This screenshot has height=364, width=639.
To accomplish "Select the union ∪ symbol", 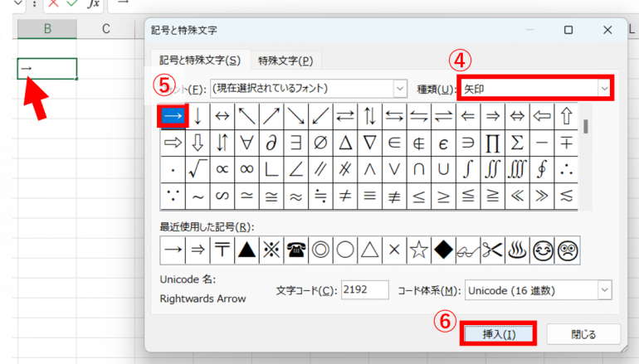I will click(443, 169).
